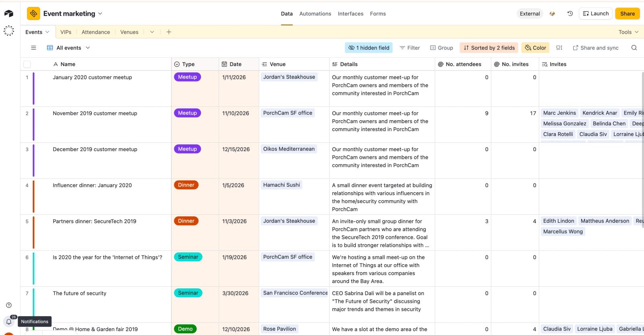The height and width of the screenshot is (335, 644).
Task: Switch to the Automations tab
Action: click(315, 14)
